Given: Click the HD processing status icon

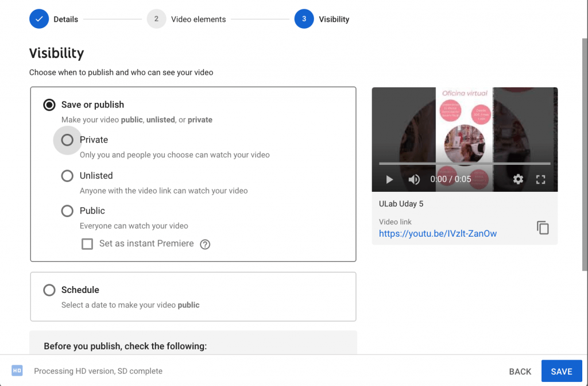Looking at the screenshot, I should pos(17,370).
